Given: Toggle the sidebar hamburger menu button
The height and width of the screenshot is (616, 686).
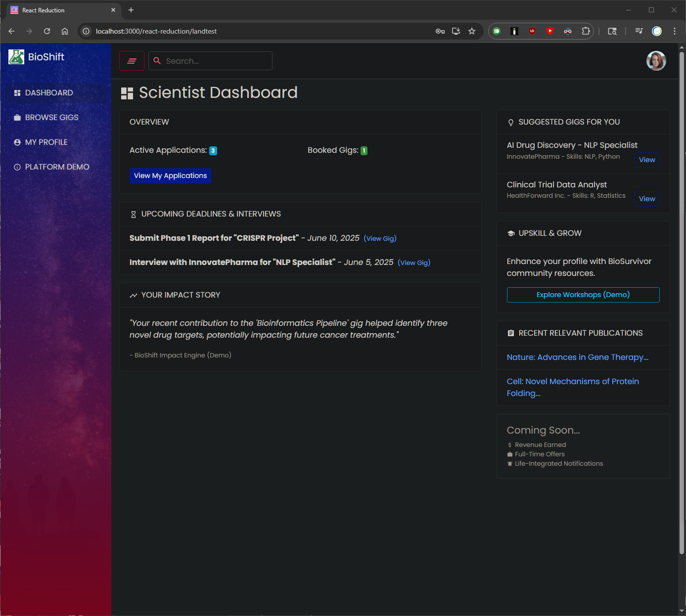Looking at the screenshot, I should [132, 61].
